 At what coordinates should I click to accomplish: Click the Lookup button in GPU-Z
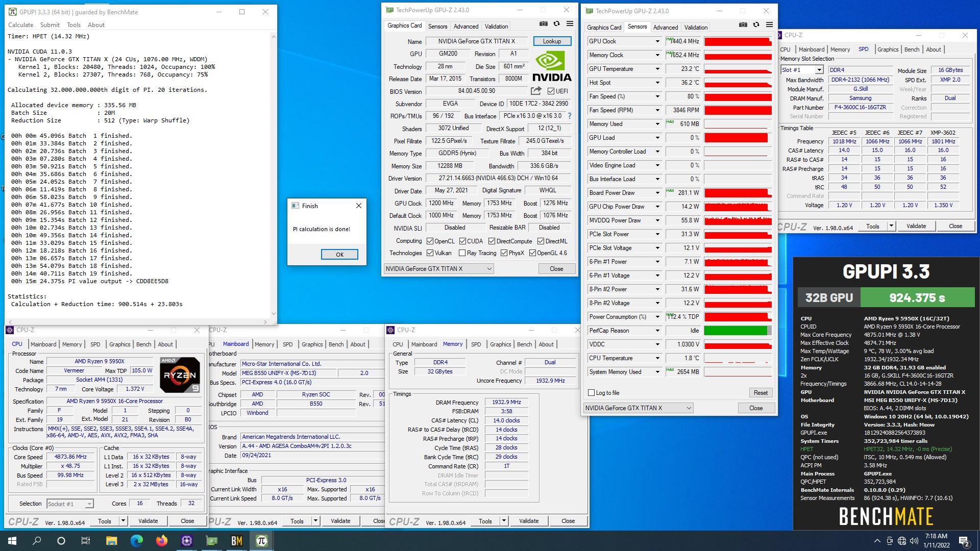(552, 41)
